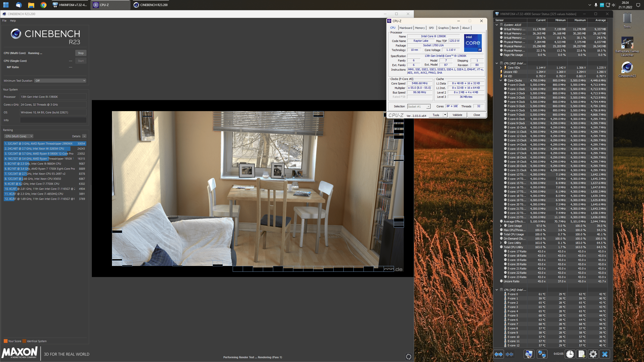The image size is (644, 362).
Task: Open Cinebench File menu
Action: (x=4, y=21)
